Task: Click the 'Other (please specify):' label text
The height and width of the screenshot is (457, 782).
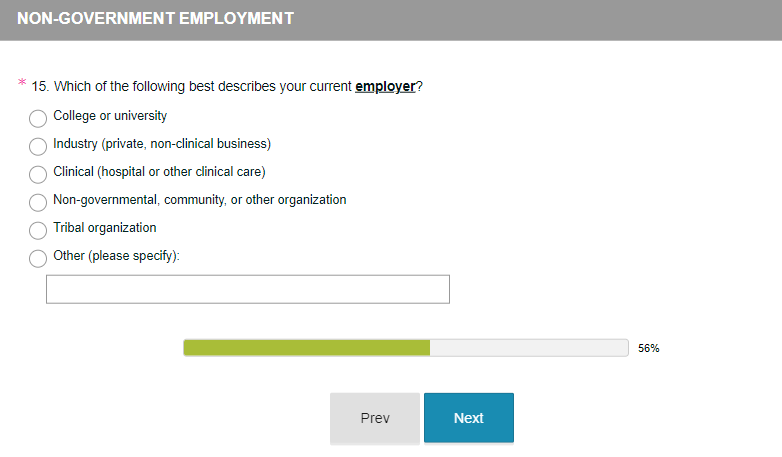Action: pyautogui.click(x=116, y=256)
